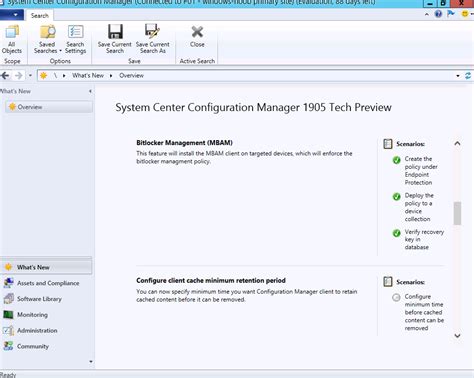Open the Community workspace
The height and width of the screenshot is (378, 474).
point(47,346)
